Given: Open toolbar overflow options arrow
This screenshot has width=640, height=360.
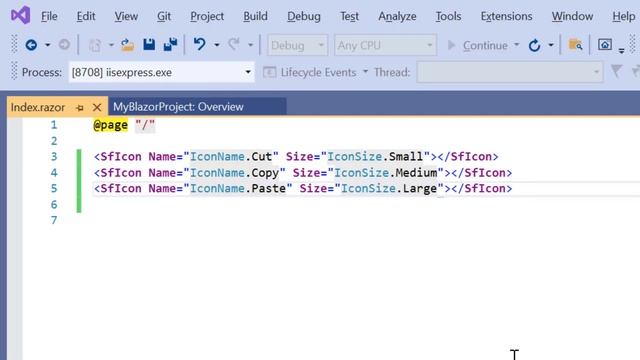Looking at the screenshot, I should click(x=621, y=51).
